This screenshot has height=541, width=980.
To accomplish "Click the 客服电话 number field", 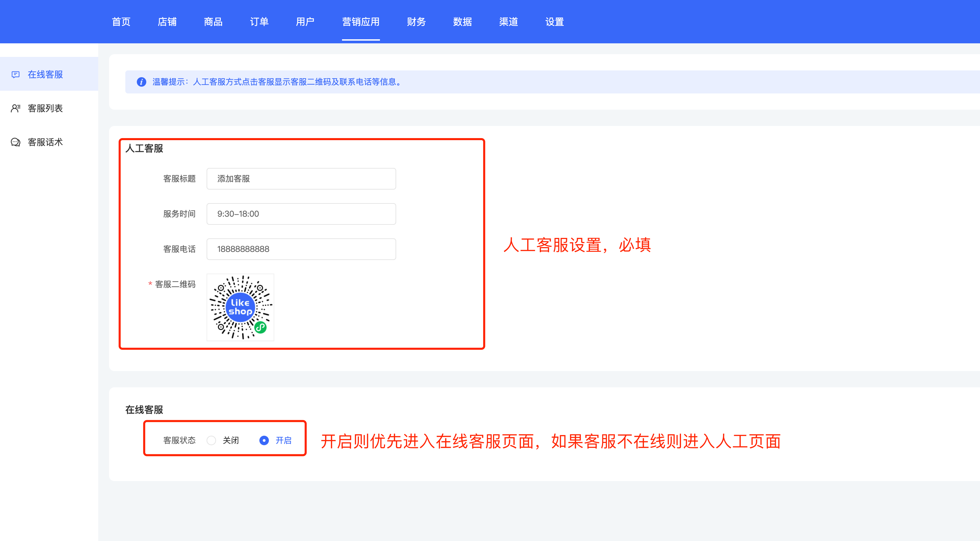I will tap(301, 249).
